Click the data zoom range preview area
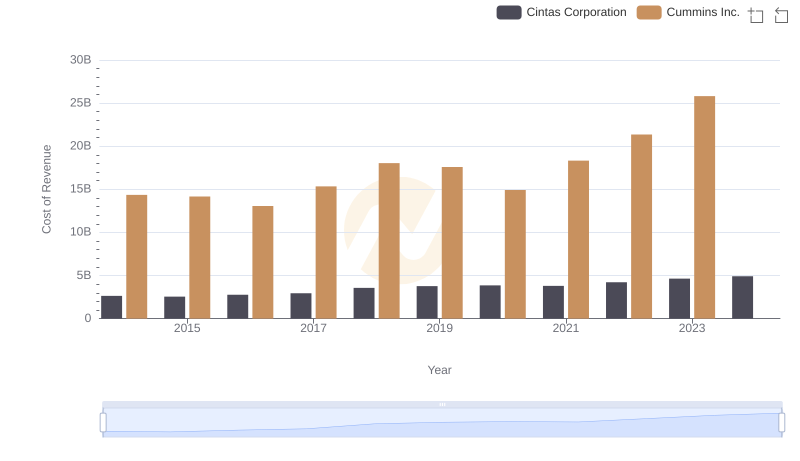The height and width of the screenshot is (461, 800). point(442,423)
